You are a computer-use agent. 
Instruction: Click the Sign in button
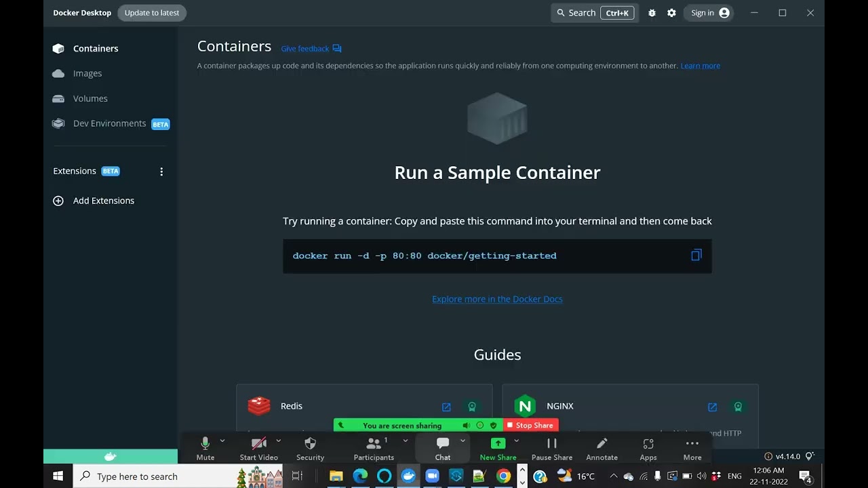709,13
